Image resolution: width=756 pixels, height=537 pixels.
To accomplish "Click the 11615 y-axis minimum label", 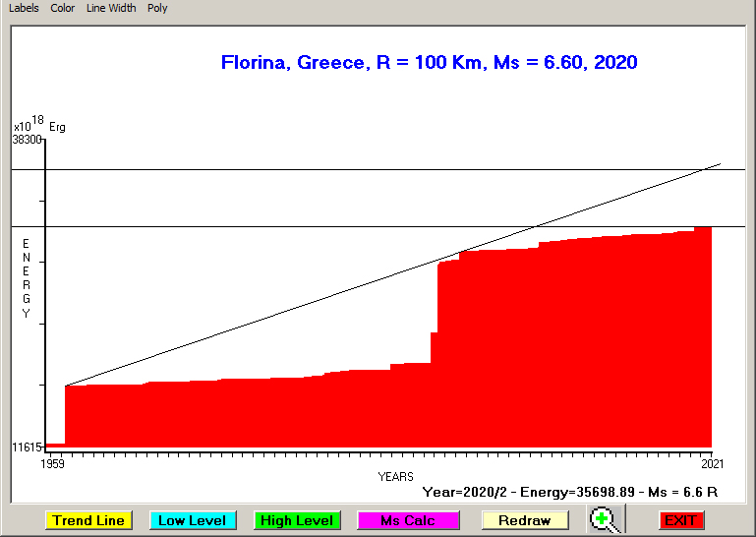I will pyautogui.click(x=27, y=447).
